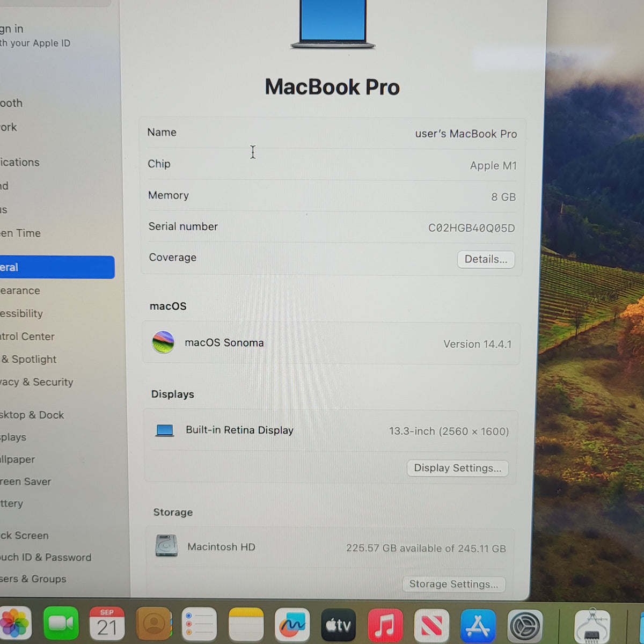
Task: Open Control Center settings in sidebar
Action: pyautogui.click(x=27, y=336)
